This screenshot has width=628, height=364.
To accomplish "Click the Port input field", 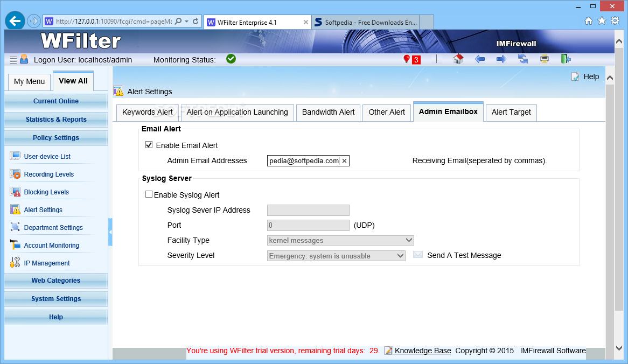I will [308, 226].
